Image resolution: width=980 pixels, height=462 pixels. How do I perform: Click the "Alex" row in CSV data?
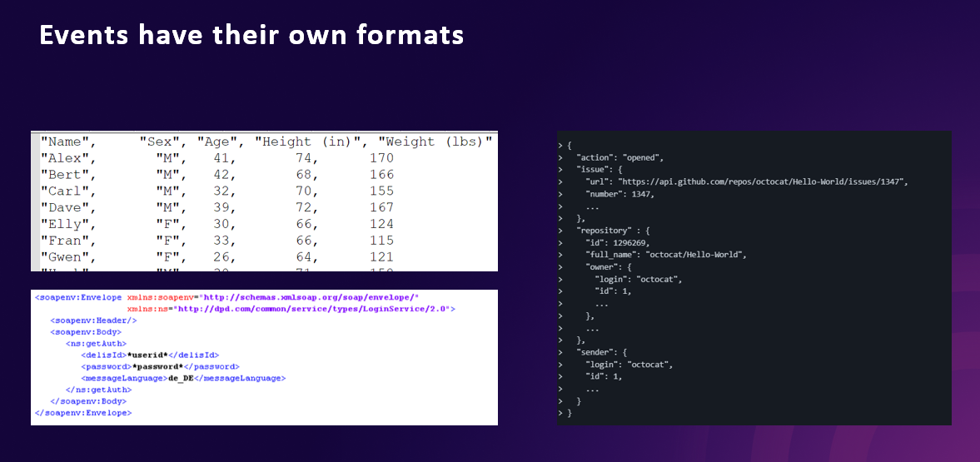[216, 158]
